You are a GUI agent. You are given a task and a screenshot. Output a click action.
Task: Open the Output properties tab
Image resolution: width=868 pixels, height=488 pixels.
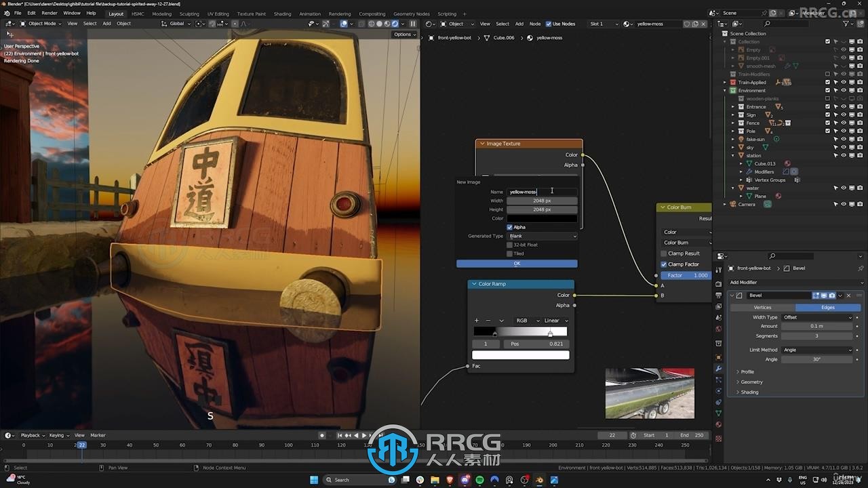pyautogui.click(x=719, y=296)
